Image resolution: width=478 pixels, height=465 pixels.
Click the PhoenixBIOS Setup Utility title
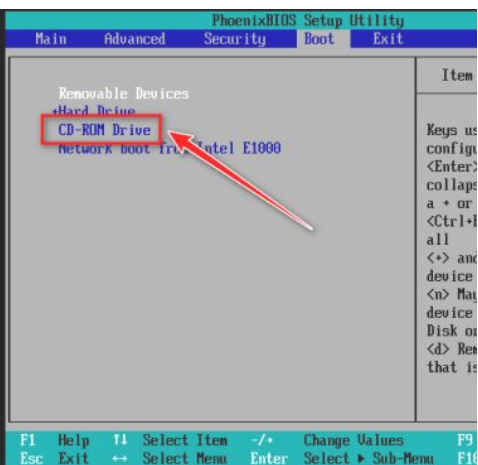click(308, 21)
